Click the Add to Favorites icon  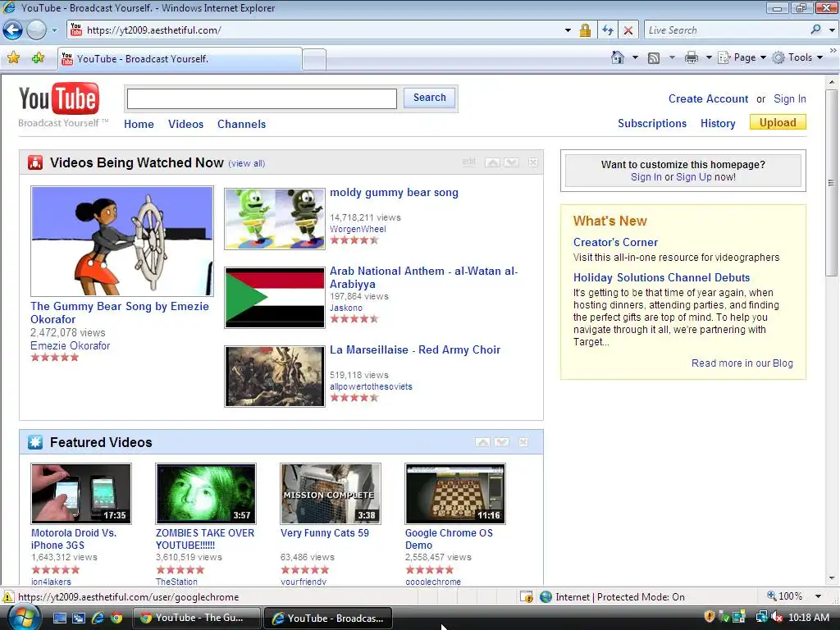click(x=38, y=57)
